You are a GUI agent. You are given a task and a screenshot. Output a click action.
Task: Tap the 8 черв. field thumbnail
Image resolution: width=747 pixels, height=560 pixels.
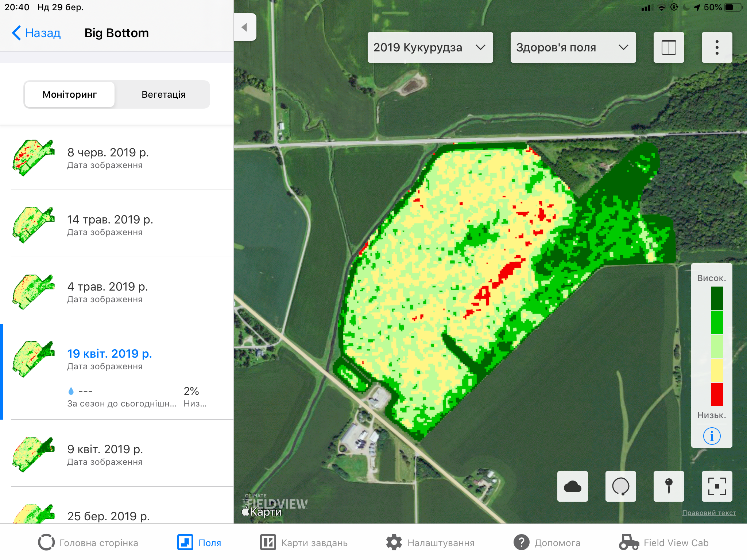[x=34, y=157]
